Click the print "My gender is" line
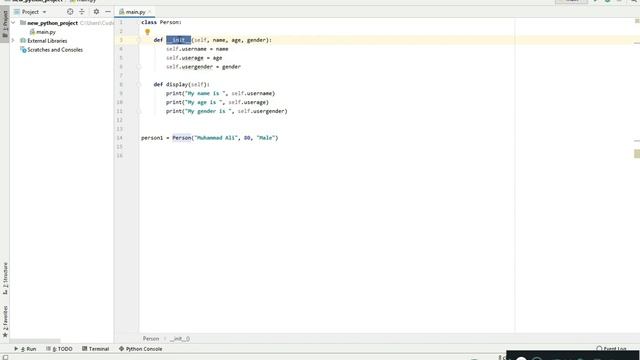The image size is (640, 360). pyautogui.click(x=227, y=111)
